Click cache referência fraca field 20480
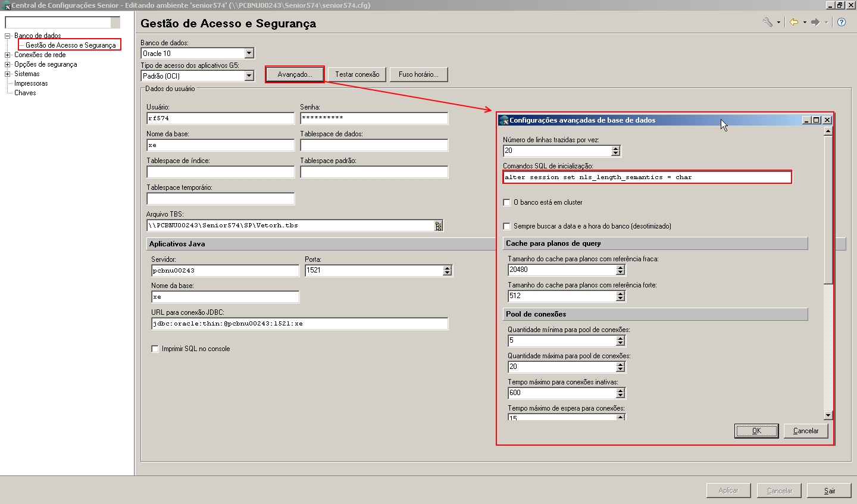Viewport: 857px width, 504px height. (x=562, y=270)
